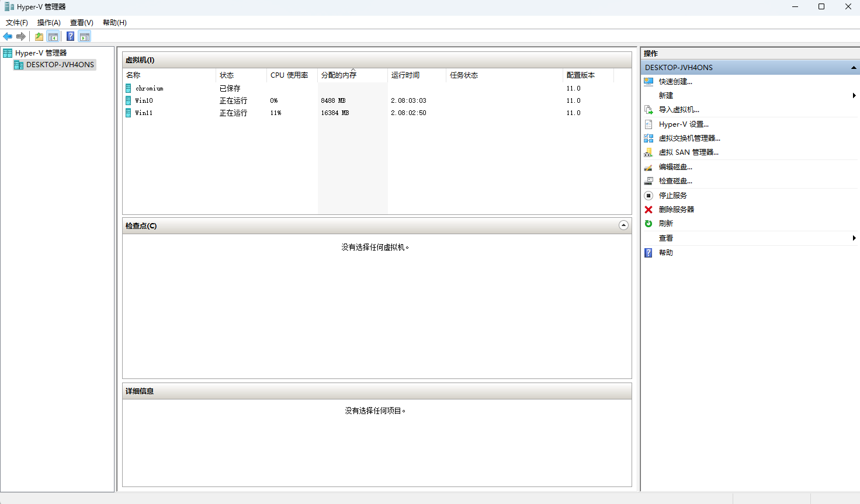Click the 停止服务 action
This screenshot has width=860, height=504.
[673, 196]
